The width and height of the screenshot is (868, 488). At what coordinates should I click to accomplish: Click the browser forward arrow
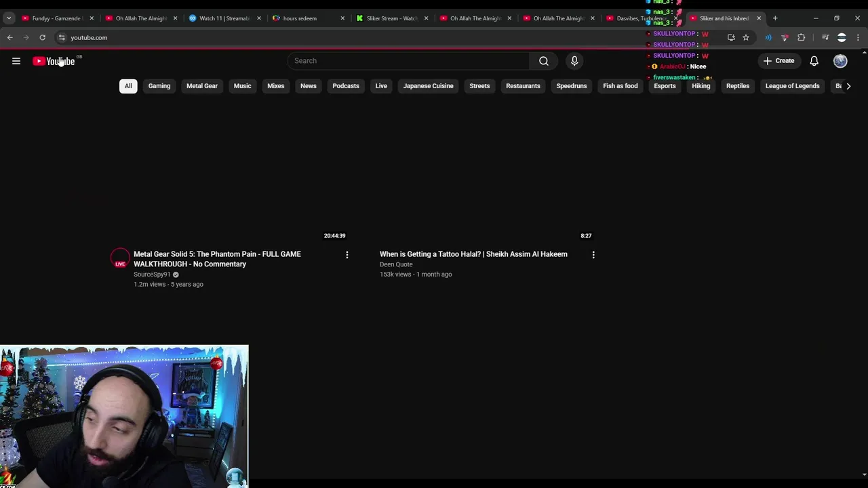point(26,37)
